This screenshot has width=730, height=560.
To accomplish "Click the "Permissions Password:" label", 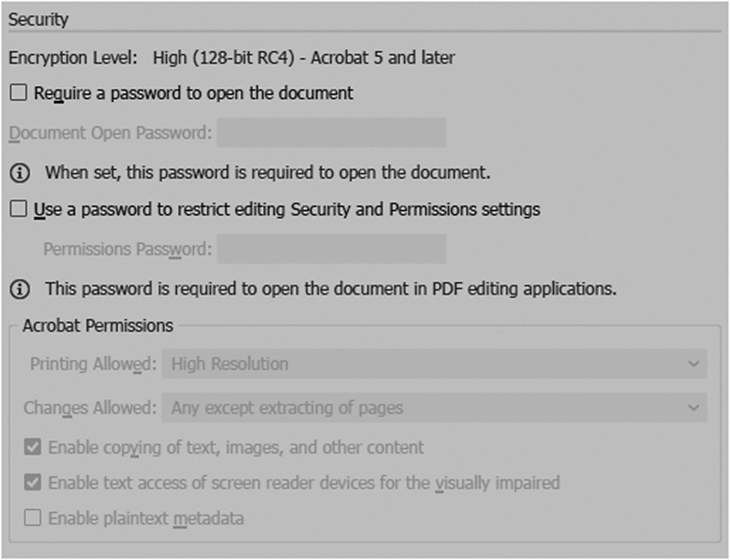I will point(127,249).
